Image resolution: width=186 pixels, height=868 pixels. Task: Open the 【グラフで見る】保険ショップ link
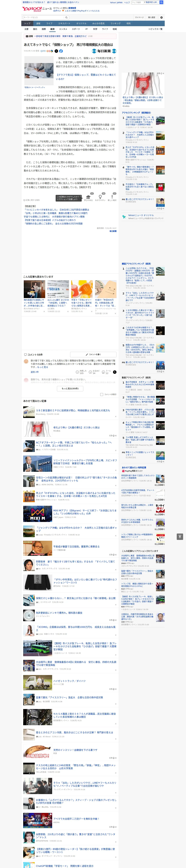pos(86,77)
